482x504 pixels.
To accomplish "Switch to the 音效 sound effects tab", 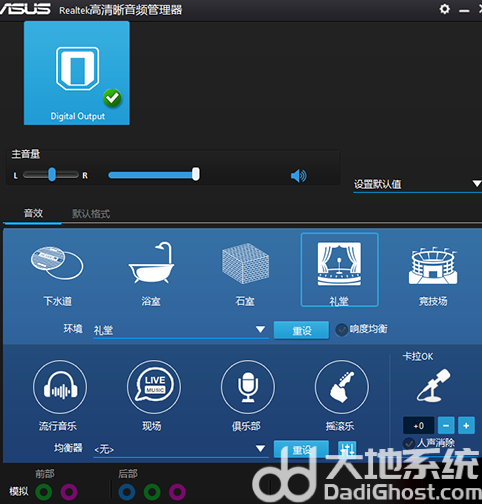I will [x=33, y=213].
